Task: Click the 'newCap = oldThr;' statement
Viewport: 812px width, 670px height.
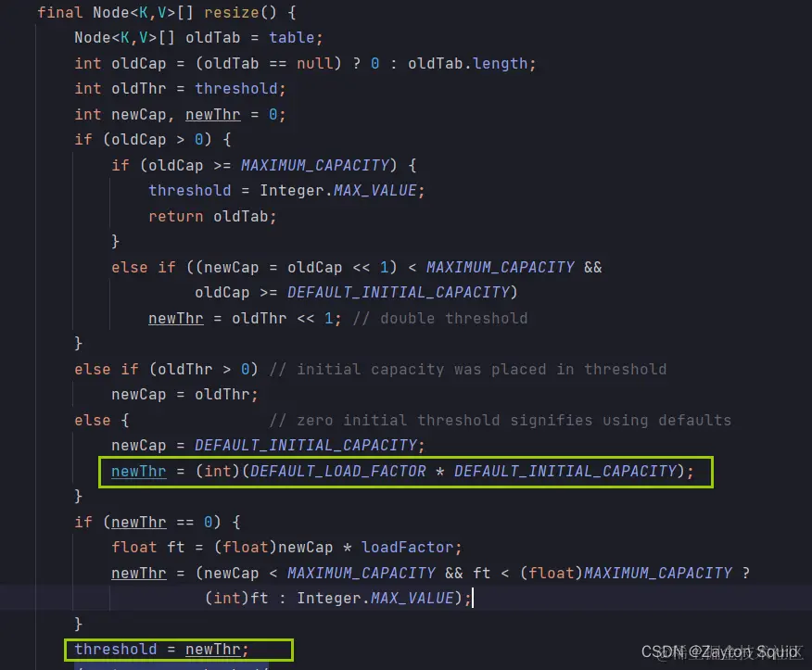Action: click(184, 395)
